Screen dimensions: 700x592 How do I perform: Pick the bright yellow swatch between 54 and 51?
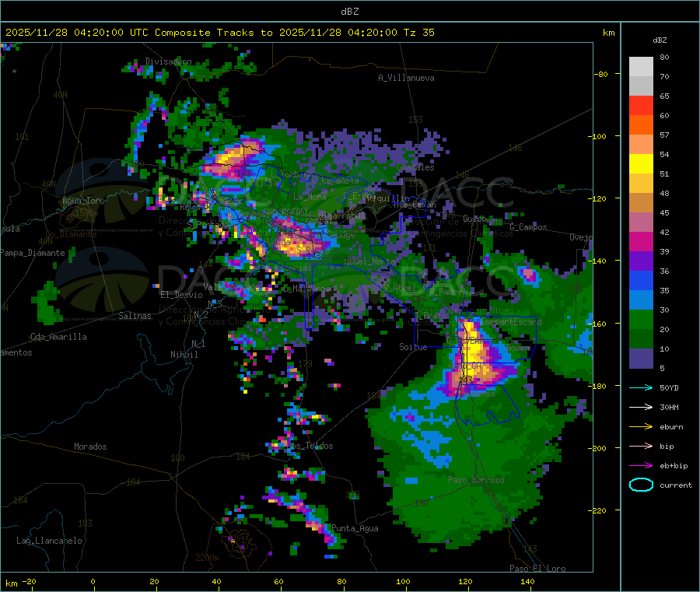[641, 164]
